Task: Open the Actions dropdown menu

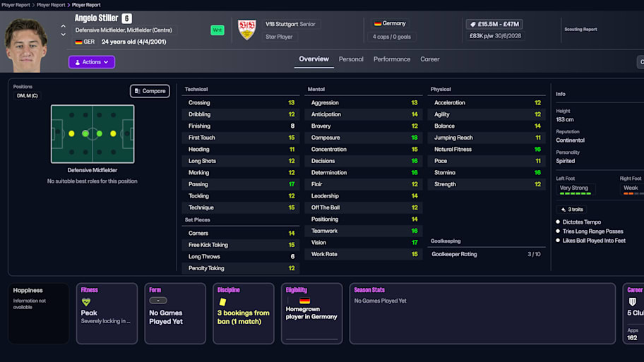Action: tap(92, 62)
